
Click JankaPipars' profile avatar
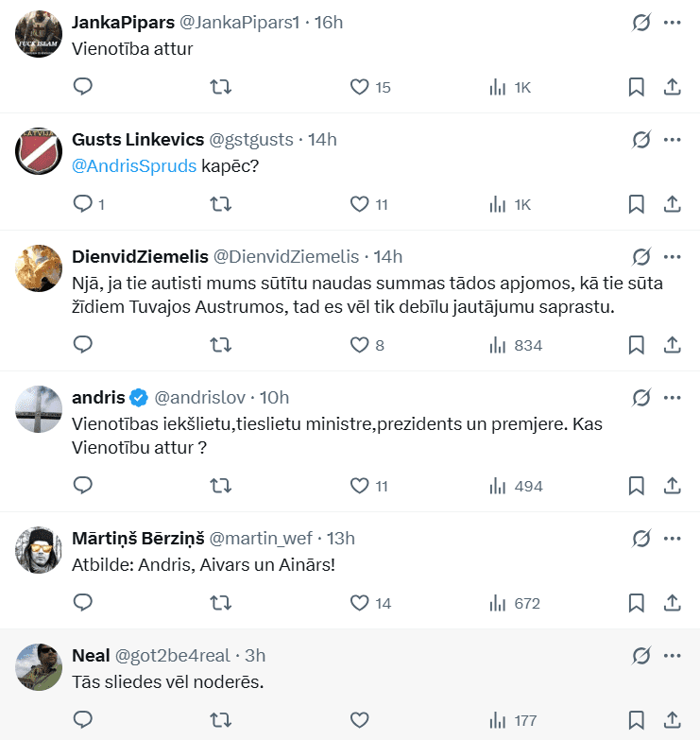point(39,34)
